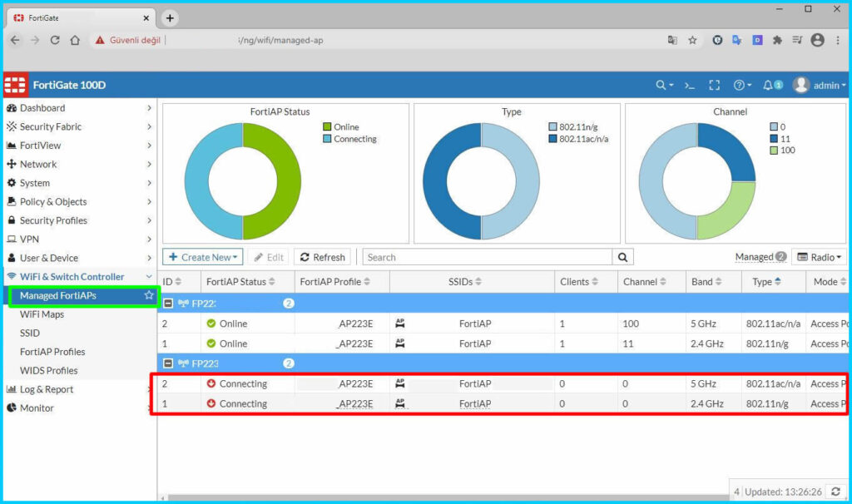Click the bottom-right refresh icon
852x504 pixels.
coord(835,492)
